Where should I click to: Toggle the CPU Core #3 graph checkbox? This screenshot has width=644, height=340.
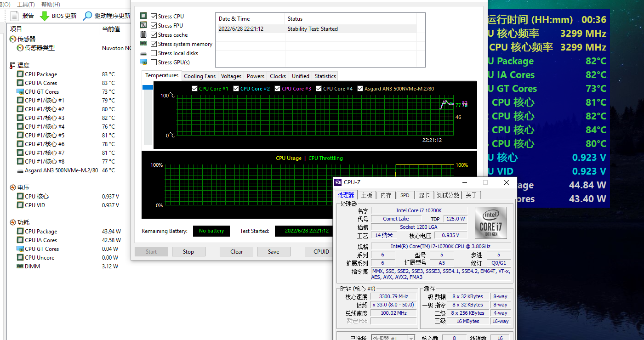click(277, 89)
